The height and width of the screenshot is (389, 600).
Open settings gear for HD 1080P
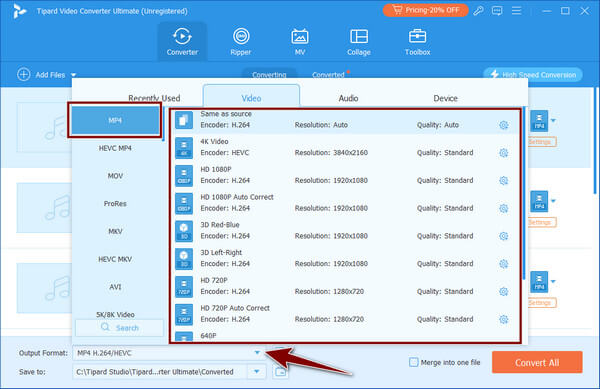click(x=504, y=181)
